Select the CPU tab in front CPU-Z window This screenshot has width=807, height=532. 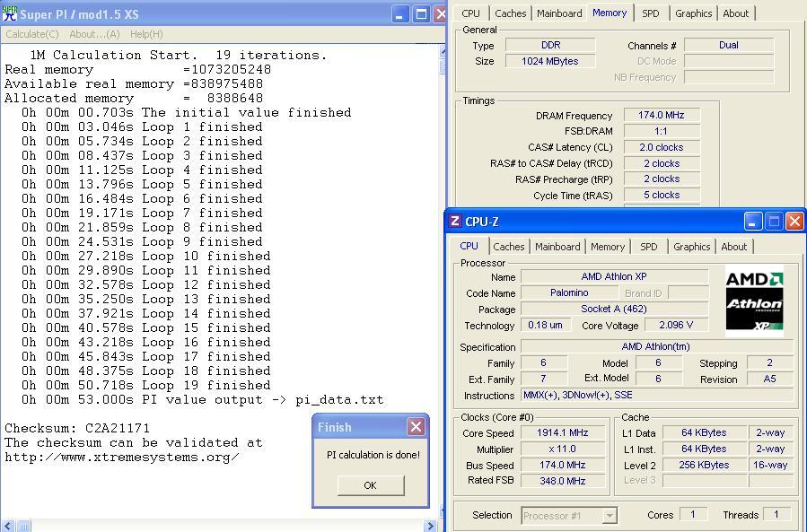pos(469,246)
